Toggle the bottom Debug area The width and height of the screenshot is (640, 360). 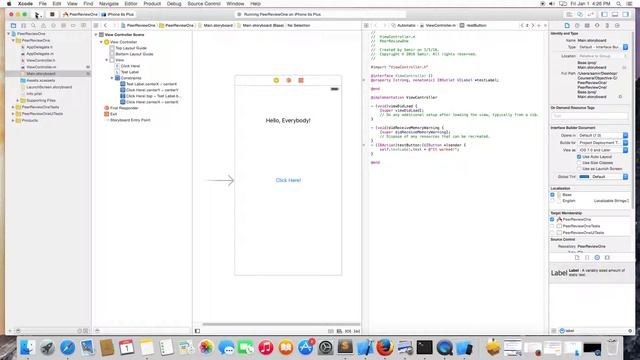615,14
